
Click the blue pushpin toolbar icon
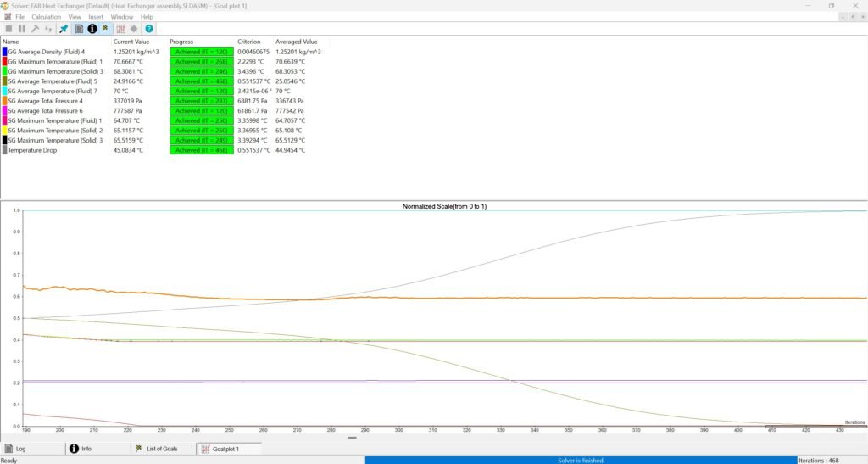(64, 28)
